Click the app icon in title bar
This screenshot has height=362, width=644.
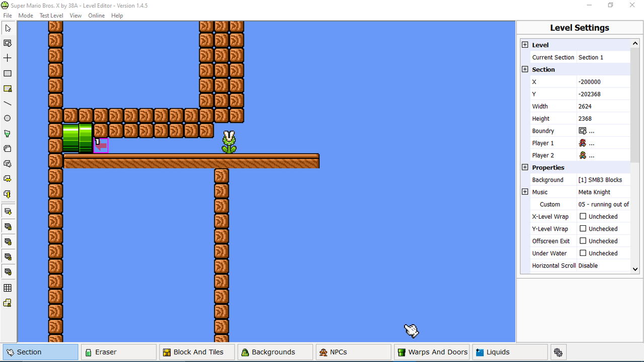pyautogui.click(x=5, y=5)
